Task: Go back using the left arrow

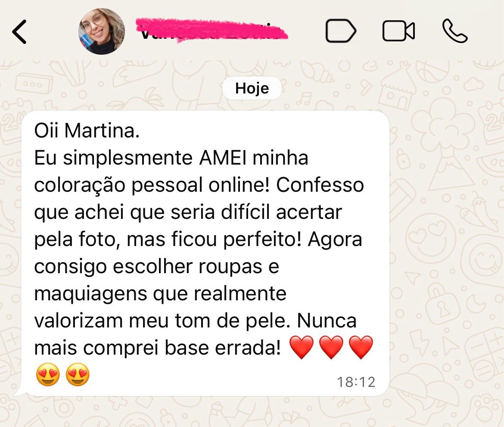Action: tap(19, 31)
